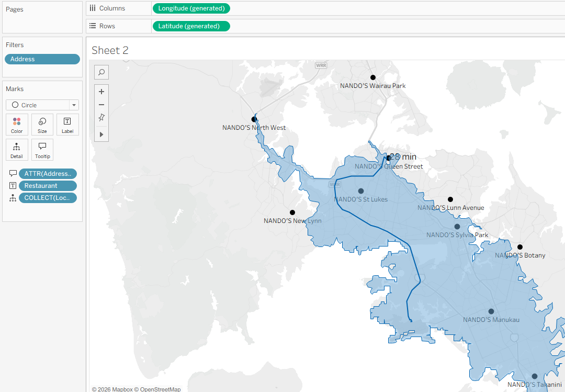This screenshot has height=392, width=565.
Task: Zoom out with the map minus button
Action: point(101,105)
